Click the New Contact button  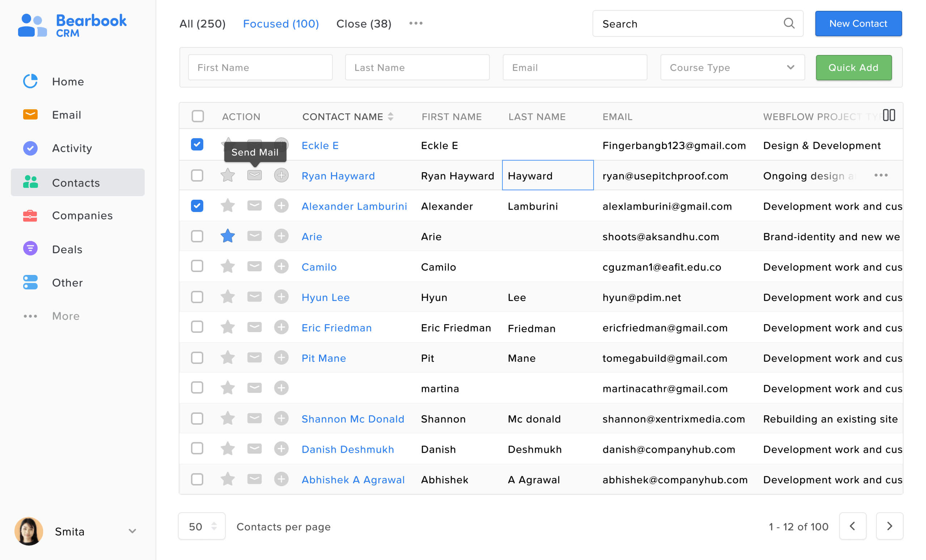click(858, 23)
